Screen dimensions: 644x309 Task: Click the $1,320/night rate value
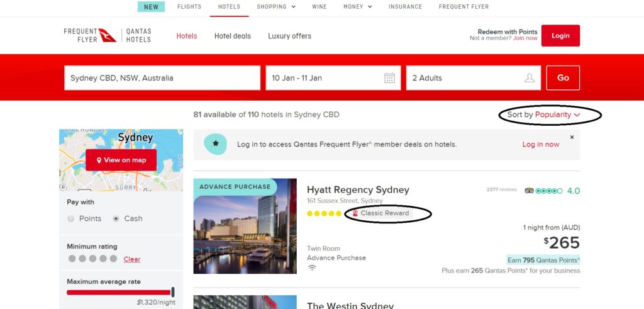(x=156, y=303)
